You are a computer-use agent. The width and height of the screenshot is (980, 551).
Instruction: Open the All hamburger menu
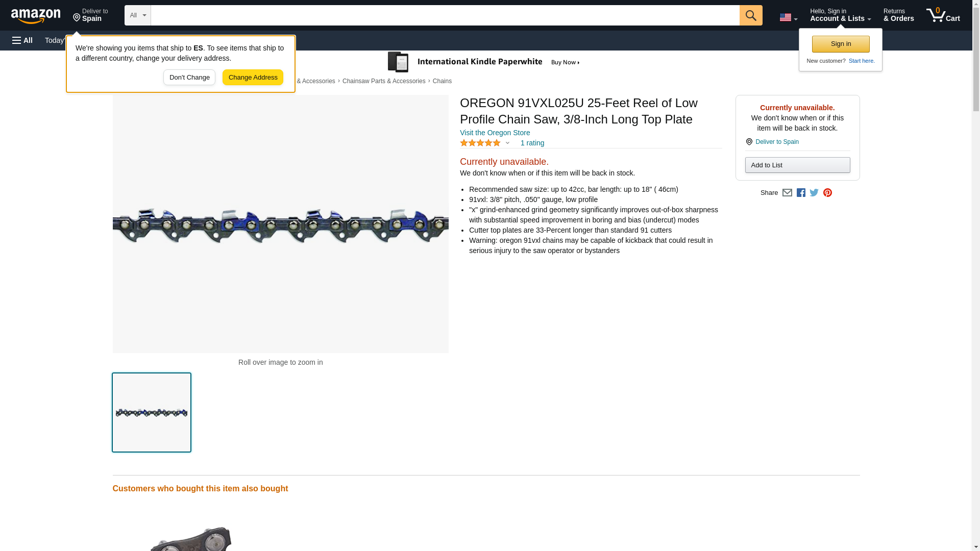click(22, 40)
